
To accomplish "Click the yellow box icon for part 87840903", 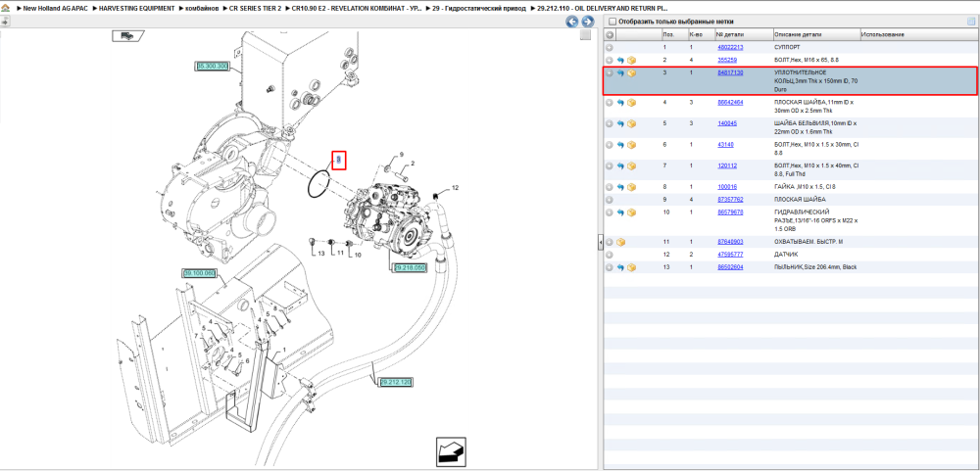I will click(620, 242).
